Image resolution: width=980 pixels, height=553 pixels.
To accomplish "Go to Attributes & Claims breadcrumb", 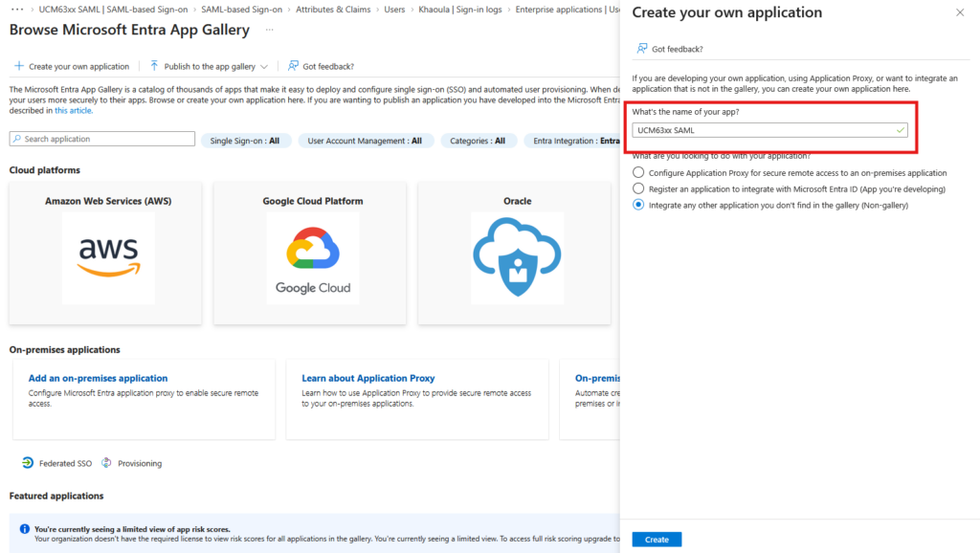I will pos(333,10).
